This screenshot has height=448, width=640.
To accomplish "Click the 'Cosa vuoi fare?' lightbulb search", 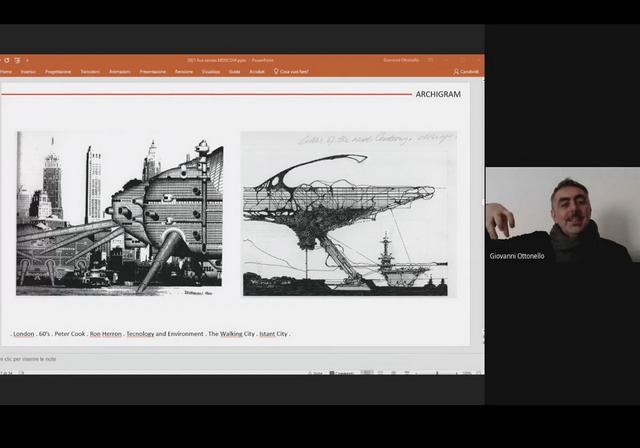I will (295, 72).
